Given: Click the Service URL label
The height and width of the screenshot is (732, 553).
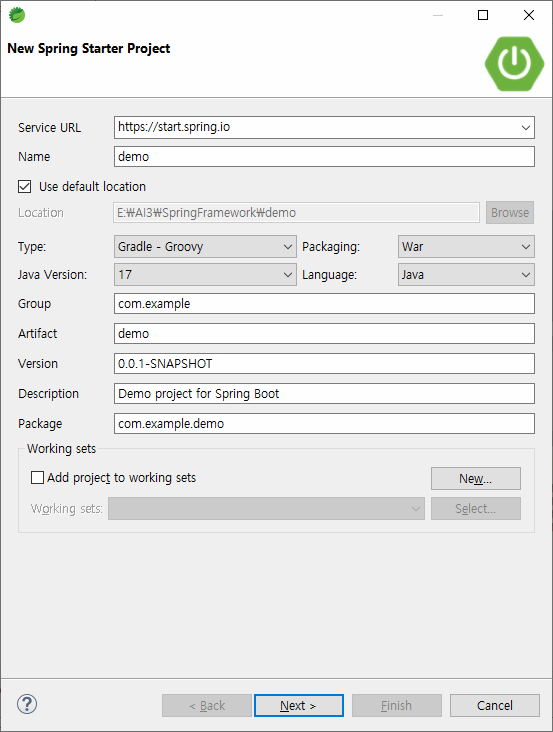Looking at the screenshot, I should point(49,128).
